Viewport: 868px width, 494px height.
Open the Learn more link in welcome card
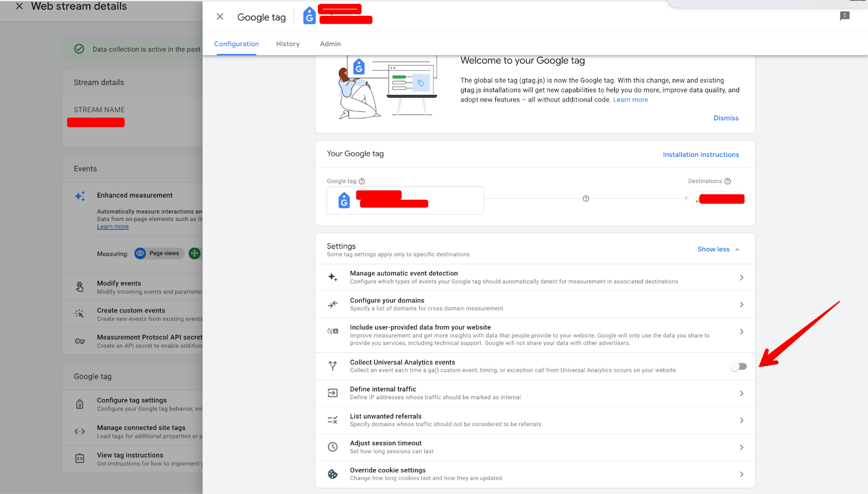(x=630, y=100)
